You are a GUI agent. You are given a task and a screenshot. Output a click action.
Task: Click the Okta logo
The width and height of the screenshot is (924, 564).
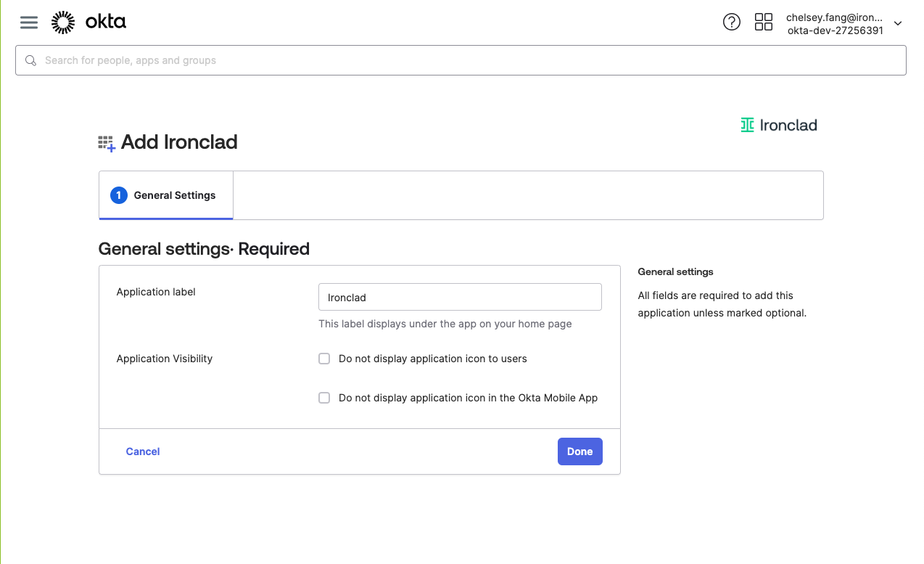(88, 23)
